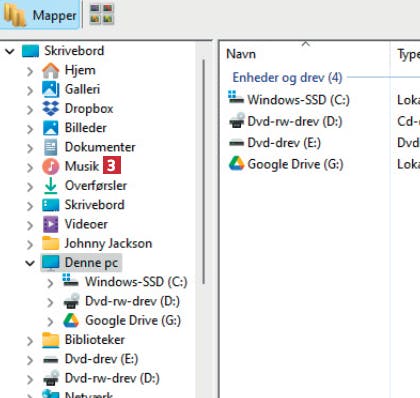The height and width of the screenshot is (398, 420).
Task: Collapse the top Skrivebord root node
Action: coord(10,51)
